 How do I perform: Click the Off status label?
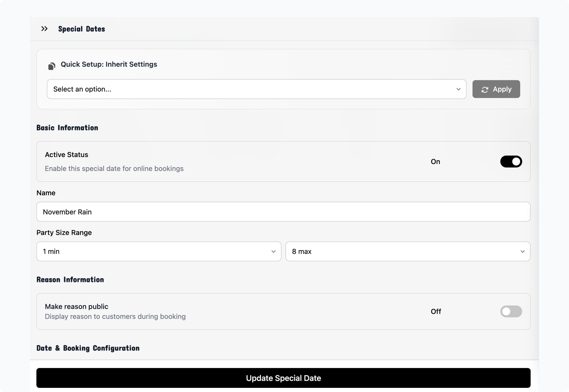[x=436, y=311]
